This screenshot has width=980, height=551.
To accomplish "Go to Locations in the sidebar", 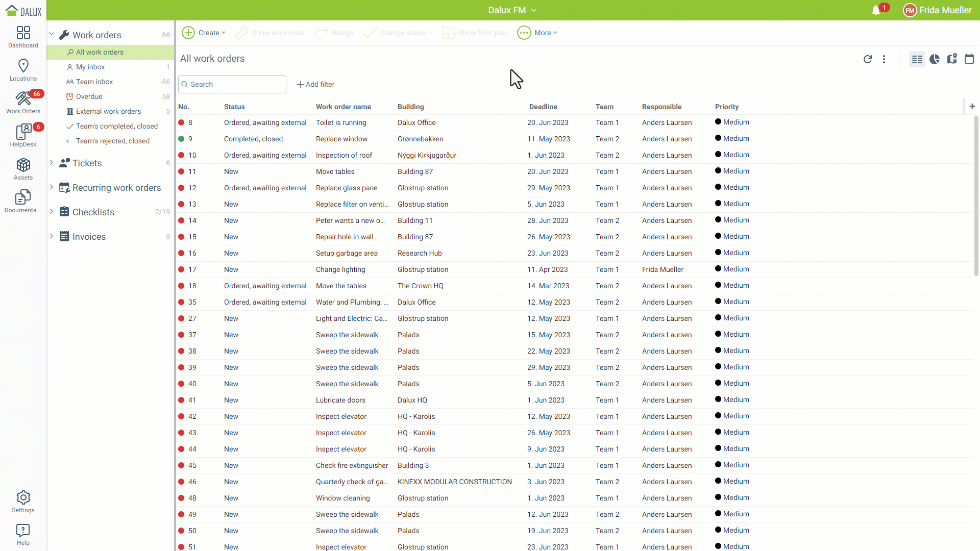I will (x=23, y=70).
